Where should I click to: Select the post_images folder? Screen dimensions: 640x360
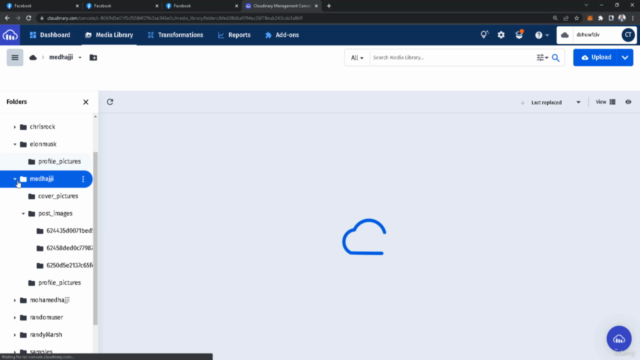55,213
